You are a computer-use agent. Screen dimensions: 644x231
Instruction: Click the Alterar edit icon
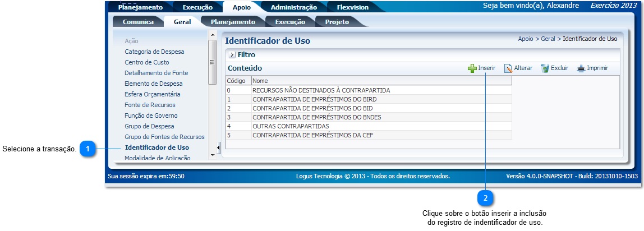point(508,68)
